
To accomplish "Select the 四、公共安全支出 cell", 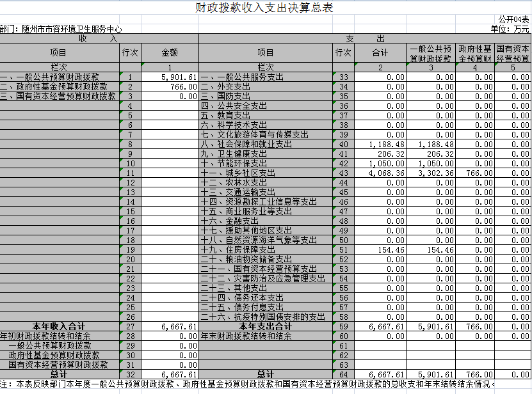I will tap(266, 106).
